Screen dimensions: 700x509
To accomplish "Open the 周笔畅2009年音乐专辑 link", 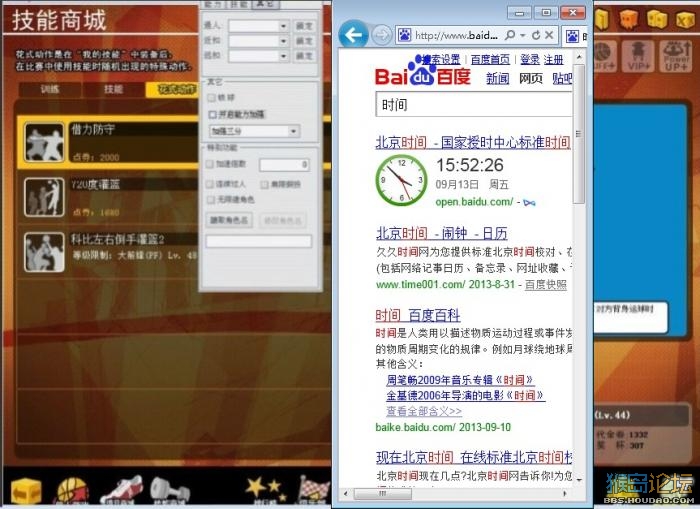I will [460, 380].
